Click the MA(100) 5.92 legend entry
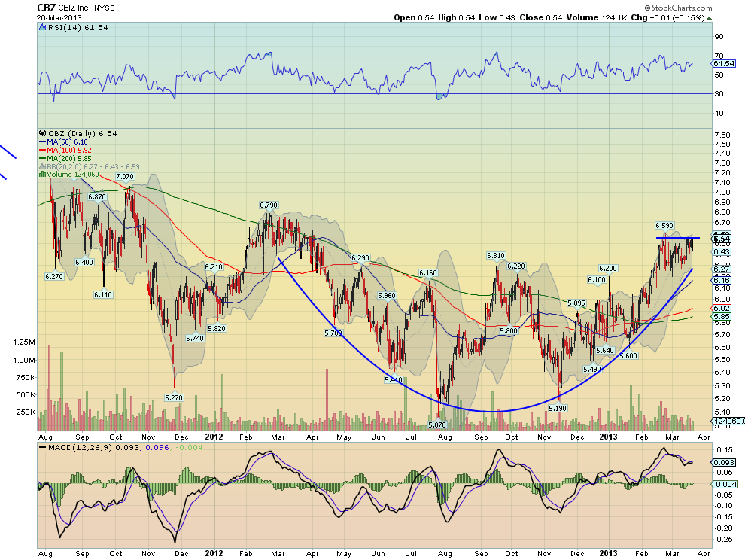745x560 pixels. point(69,151)
